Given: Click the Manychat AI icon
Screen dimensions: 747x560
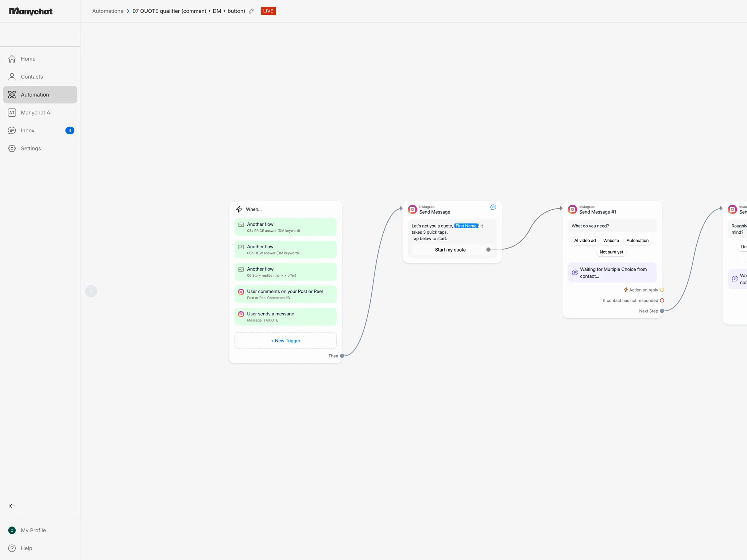Looking at the screenshot, I should [12, 113].
